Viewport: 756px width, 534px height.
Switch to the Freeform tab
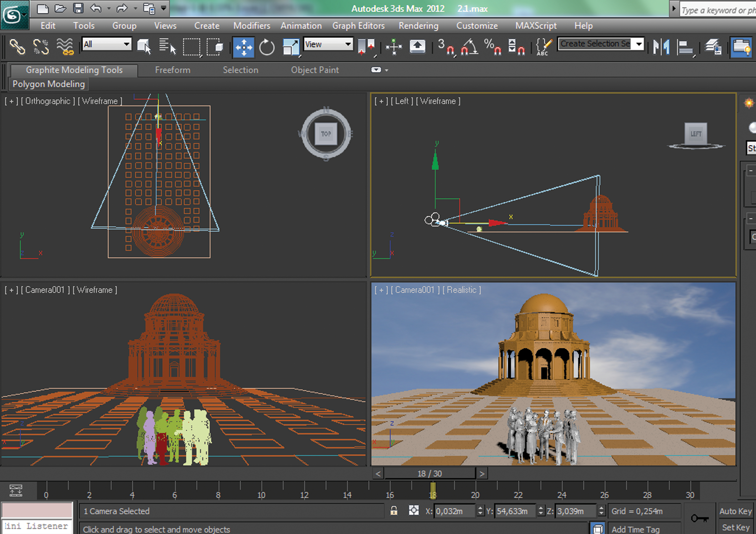pyautogui.click(x=173, y=70)
